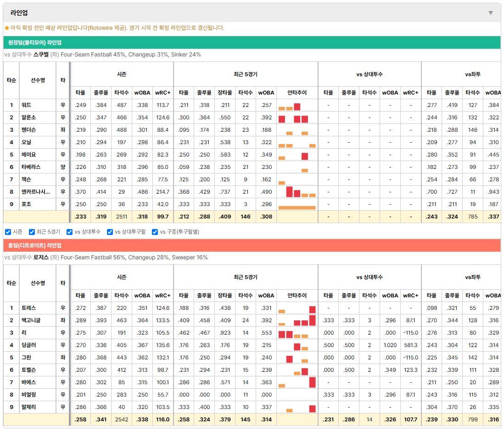The height and width of the screenshot is (431, 504).
Task: Disable the vs 상대투수 checkbox
Action: [x=69, y=232]
